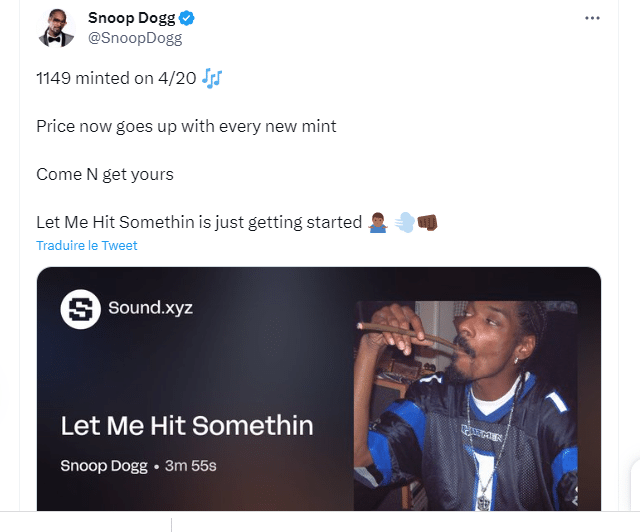The image size is (640, 532).
Task: Open the tweet's three-dot more options menu
Action: (592, 18)
